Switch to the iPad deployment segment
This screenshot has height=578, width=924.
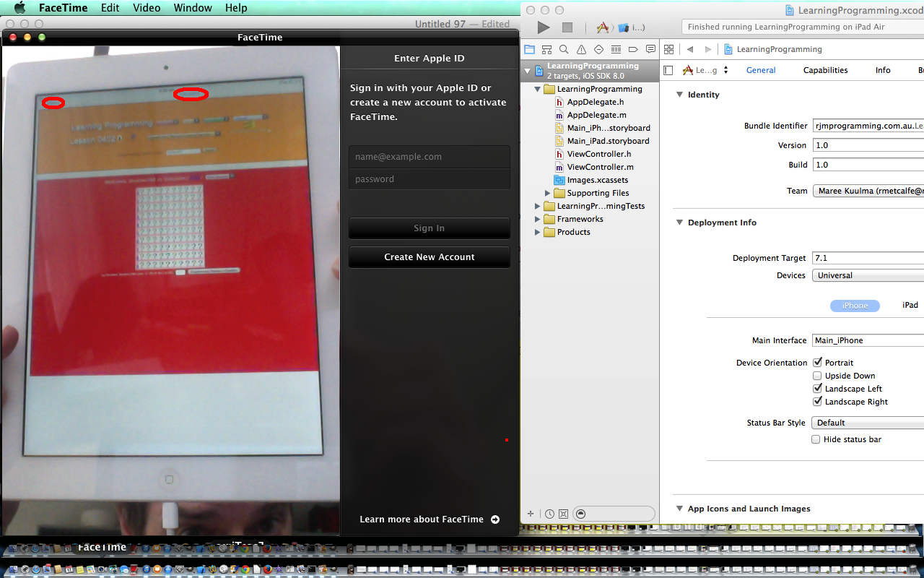(910, 305)
